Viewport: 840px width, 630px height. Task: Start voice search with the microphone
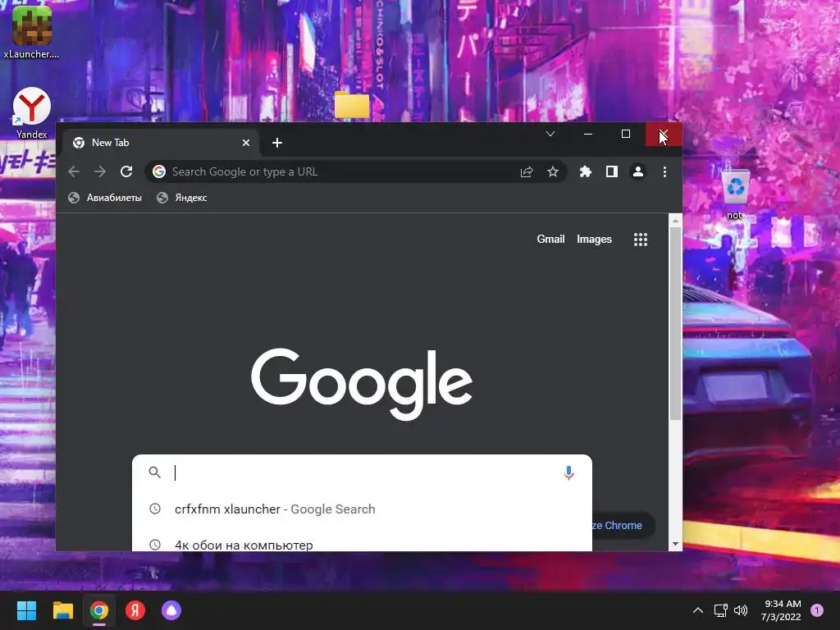click(569, 472)
